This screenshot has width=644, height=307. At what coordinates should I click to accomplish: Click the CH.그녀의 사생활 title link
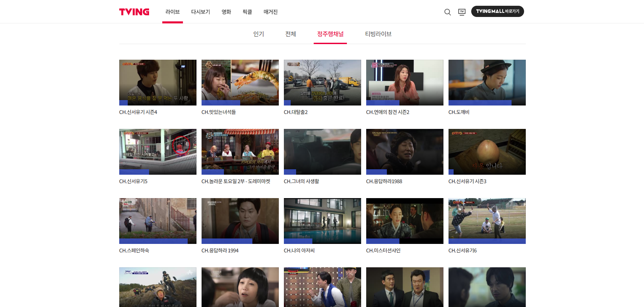tap(302, 181)
